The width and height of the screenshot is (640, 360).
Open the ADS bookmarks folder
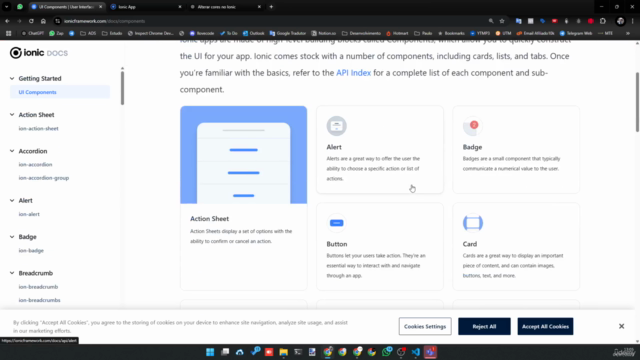(x=88, y=33)
